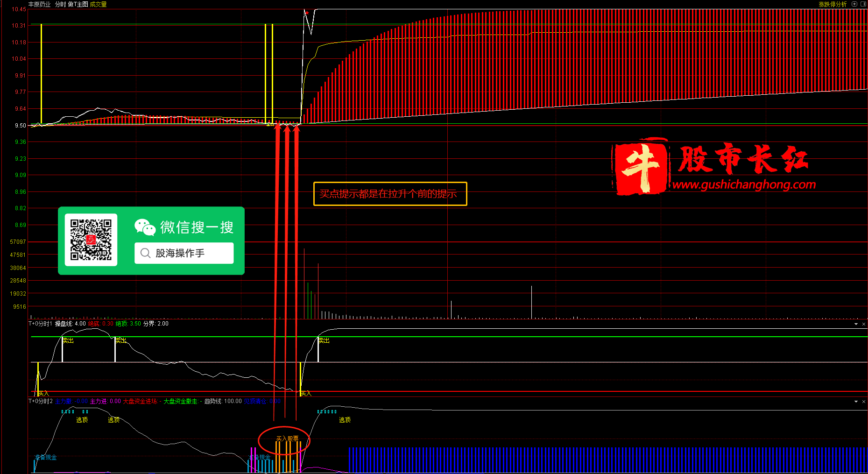Select the 绝顶: 3.50 value

(128, 324)
